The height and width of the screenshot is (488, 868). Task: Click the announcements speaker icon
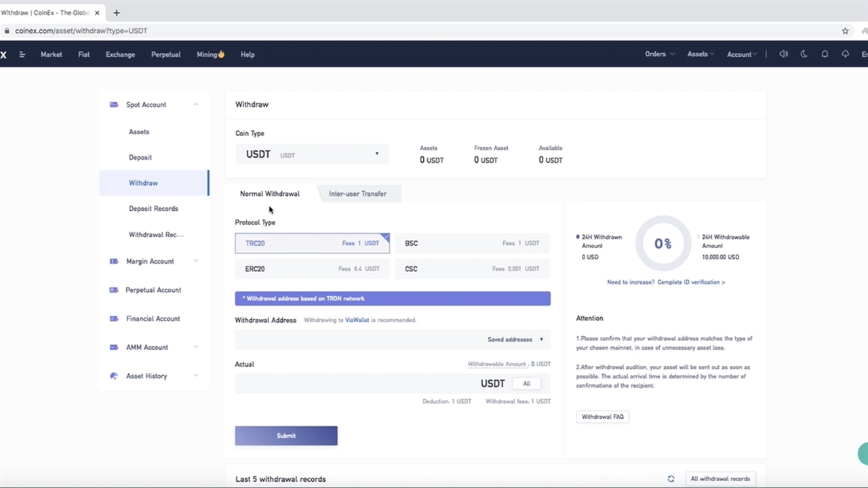click(783, 54)
